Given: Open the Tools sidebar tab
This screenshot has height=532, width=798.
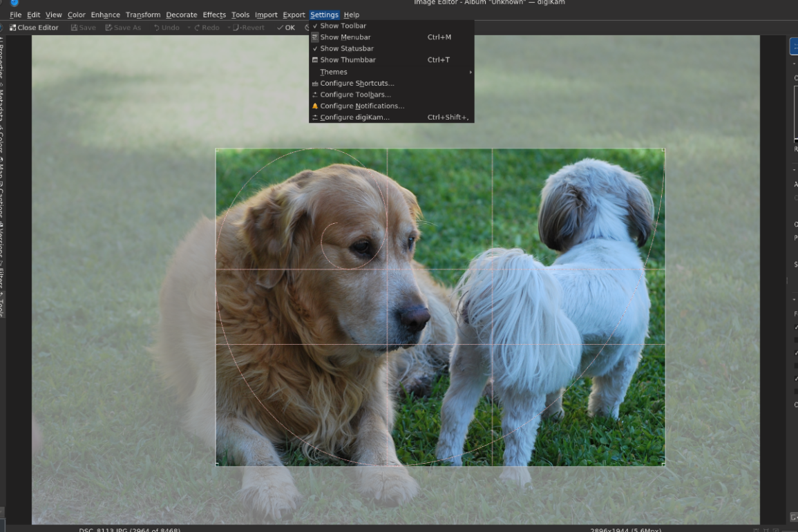Looking at the screenshot, I should [x=2, y=304].
